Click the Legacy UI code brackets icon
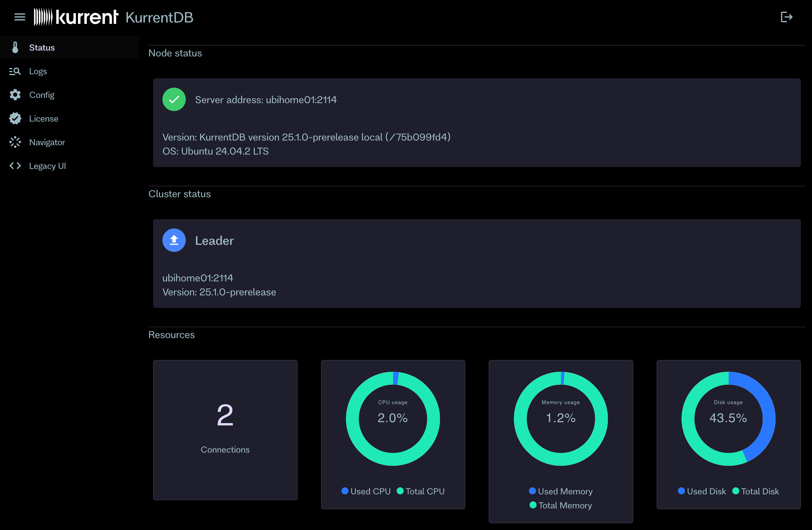 (15, 166)
